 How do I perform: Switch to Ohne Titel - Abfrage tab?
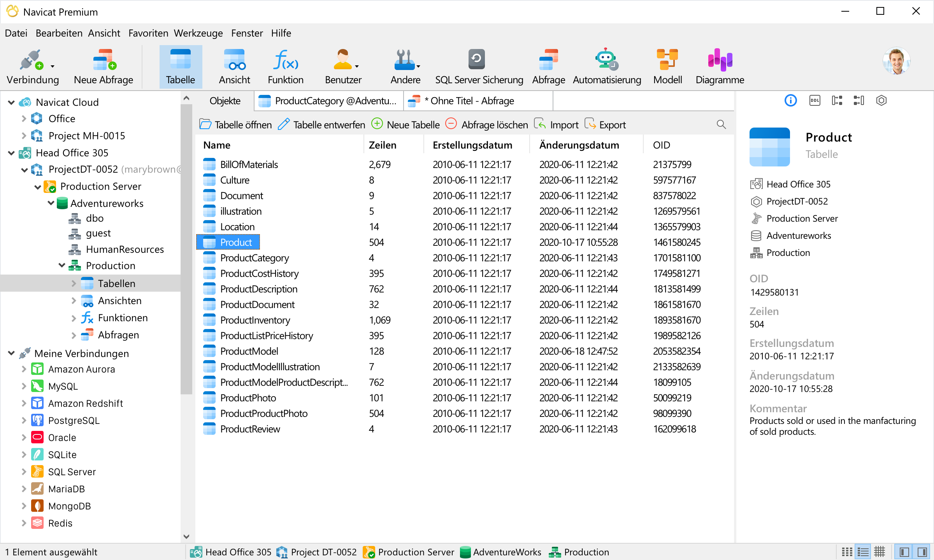tap(478, 101)
